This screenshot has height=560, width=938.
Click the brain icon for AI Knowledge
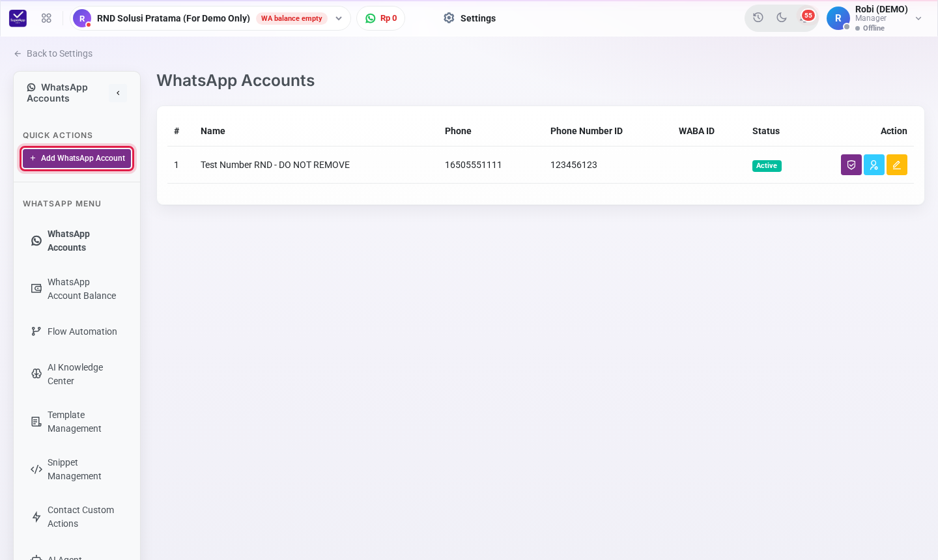36,374
